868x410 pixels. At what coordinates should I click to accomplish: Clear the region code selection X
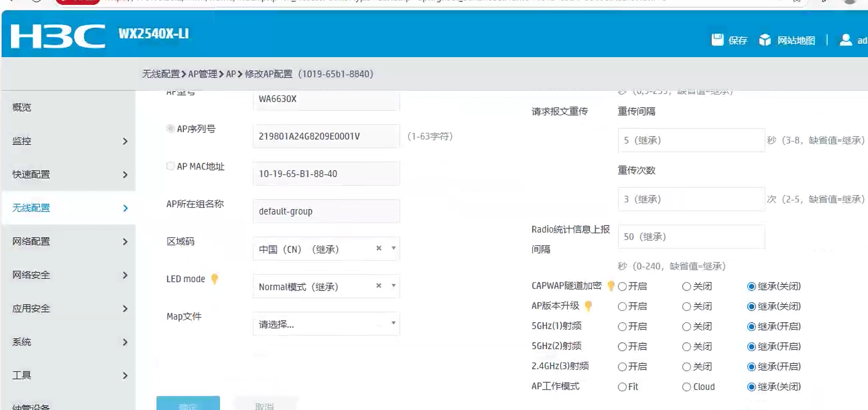pos(379,248)
